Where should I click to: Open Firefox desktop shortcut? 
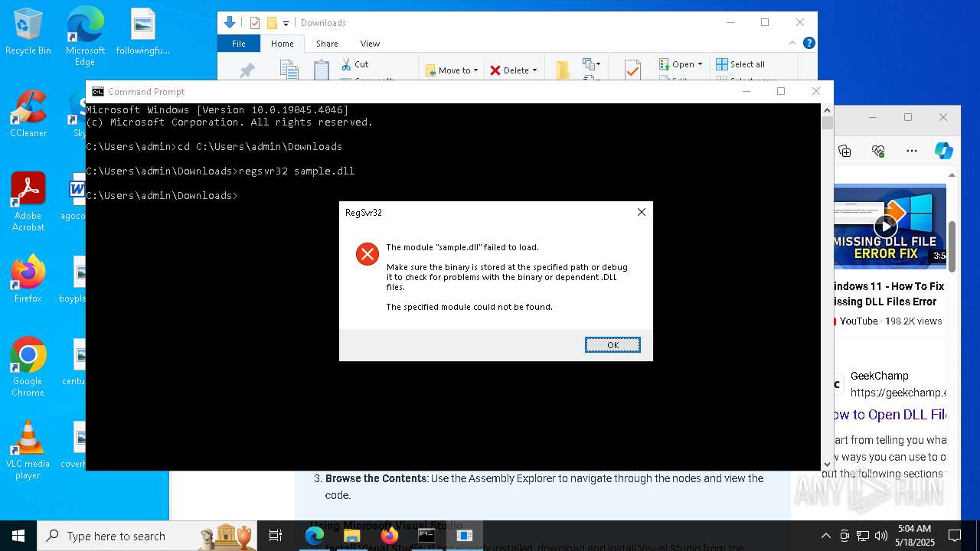click(x=28, y=279)
